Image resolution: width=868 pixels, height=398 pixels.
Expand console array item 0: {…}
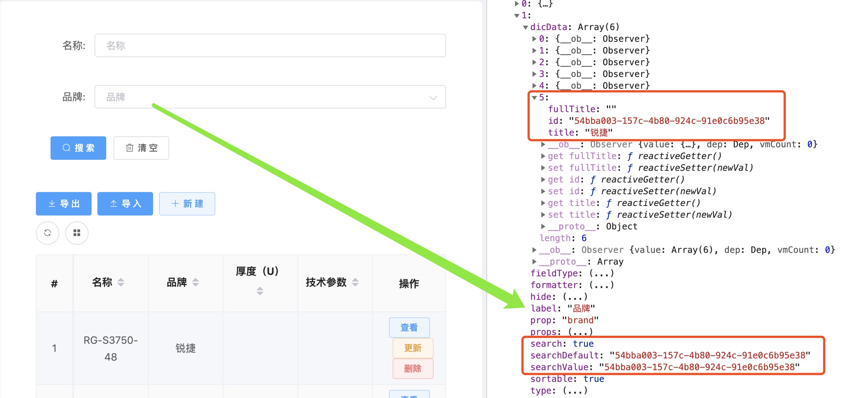pos(517,4)
